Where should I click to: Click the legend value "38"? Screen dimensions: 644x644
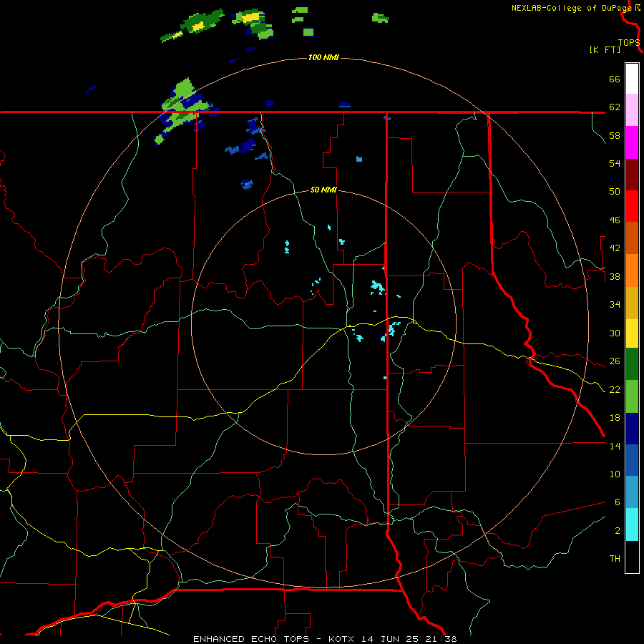click(x=615, y=277)
